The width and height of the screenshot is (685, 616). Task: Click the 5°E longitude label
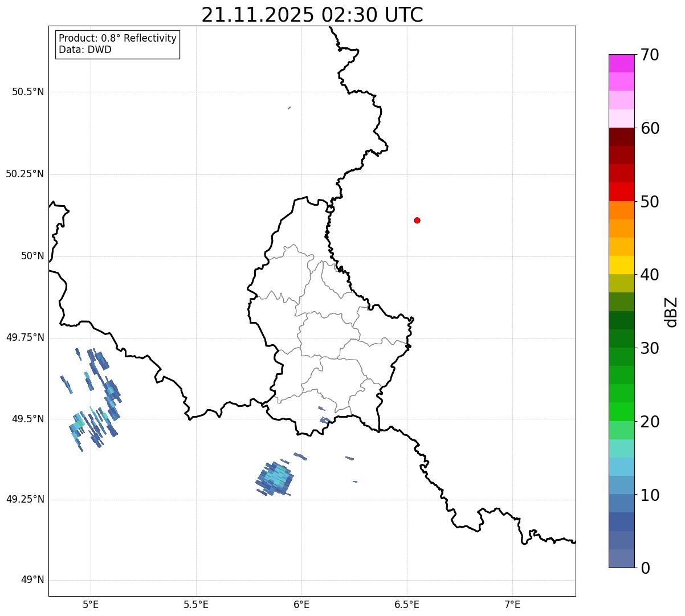point(91,605)
